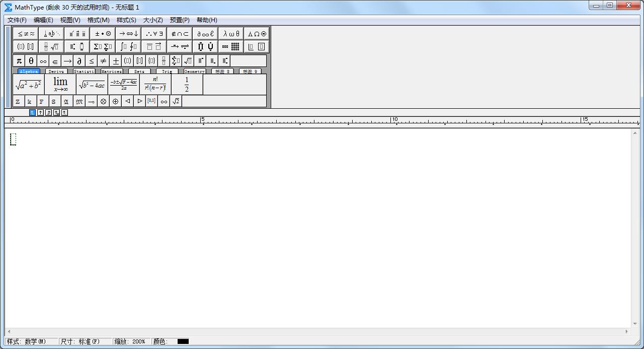
Task: Insert the fraktur M symbol
Action: 79,101
